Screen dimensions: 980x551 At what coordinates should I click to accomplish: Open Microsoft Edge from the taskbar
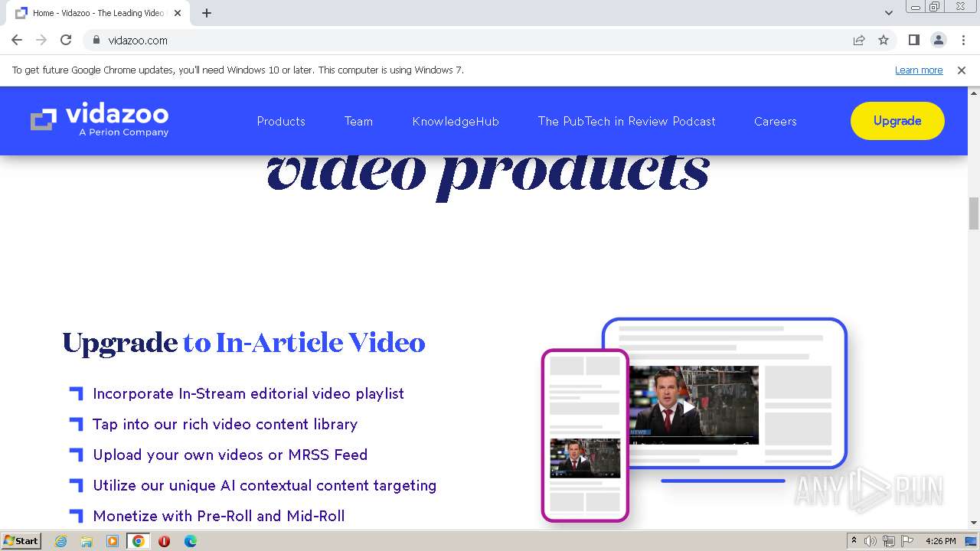click(x=190, y=541)
